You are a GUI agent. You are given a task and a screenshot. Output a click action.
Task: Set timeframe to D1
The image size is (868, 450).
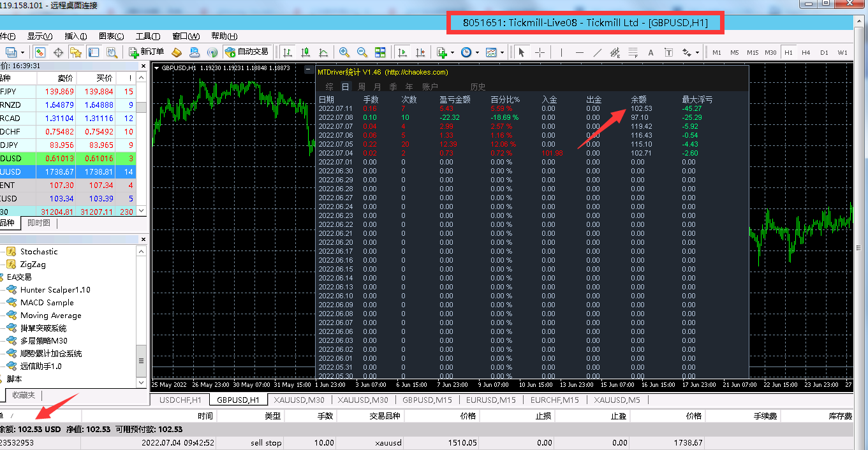click(x=824, y=52)
